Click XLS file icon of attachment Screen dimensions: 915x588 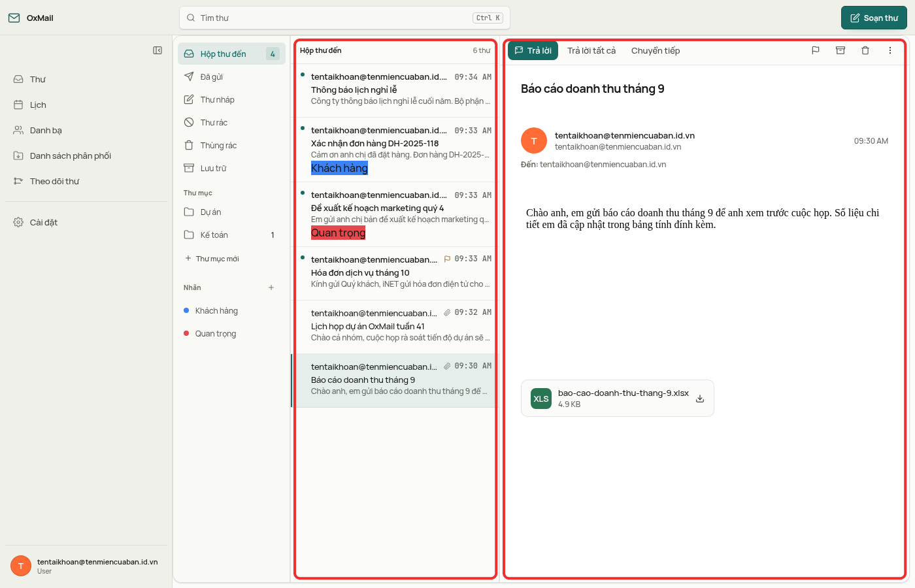[541, 399]
